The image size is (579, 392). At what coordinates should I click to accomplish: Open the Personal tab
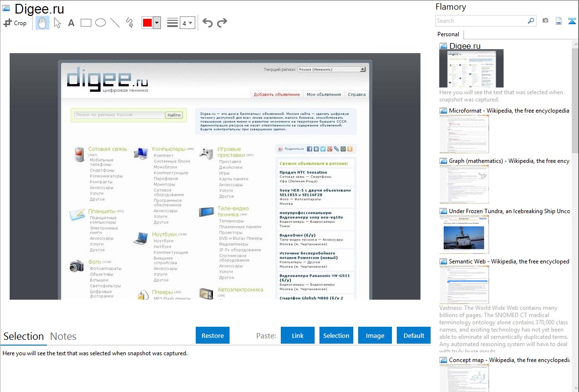pyautogui.click(x=449, y=34)
